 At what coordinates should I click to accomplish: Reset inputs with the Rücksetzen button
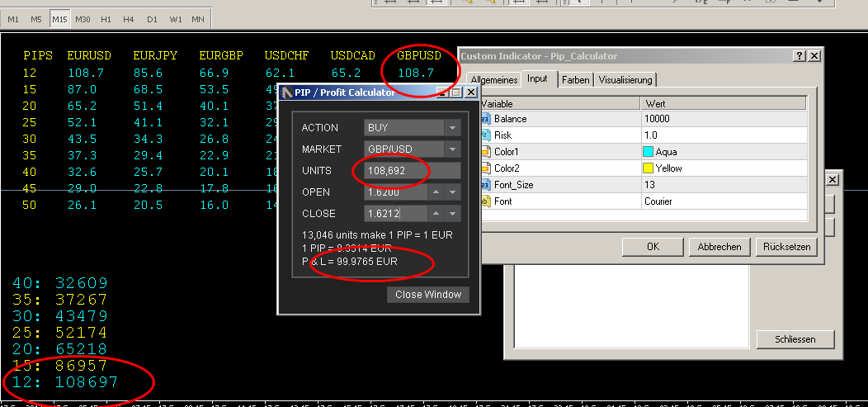coord(786,247)
